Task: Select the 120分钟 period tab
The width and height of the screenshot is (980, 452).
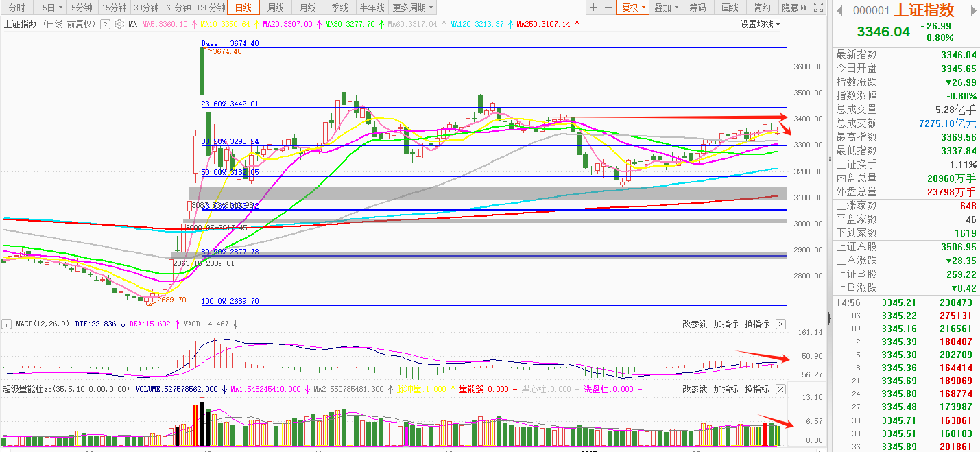Action: click(x=211, y=8)
